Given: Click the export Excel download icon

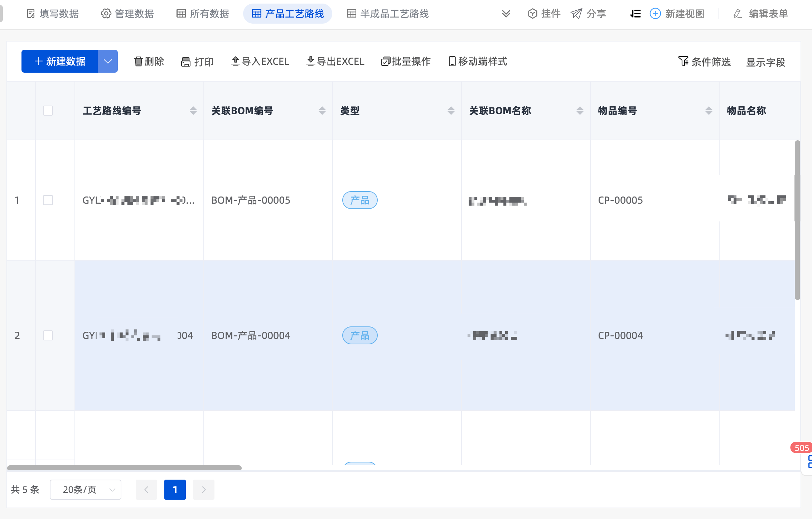Looking at the screenshot, I should click(x=310, y=62).
